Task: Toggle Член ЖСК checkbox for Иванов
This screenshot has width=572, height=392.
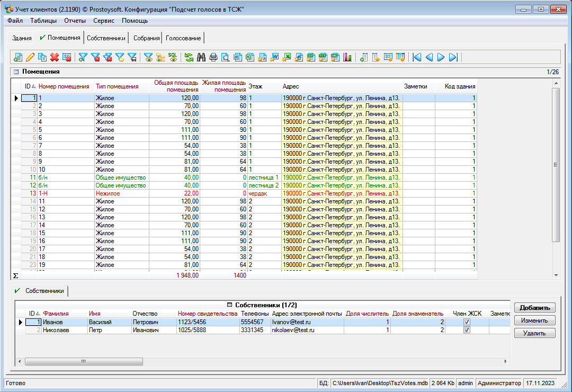Action: click(x=467, y=322)
